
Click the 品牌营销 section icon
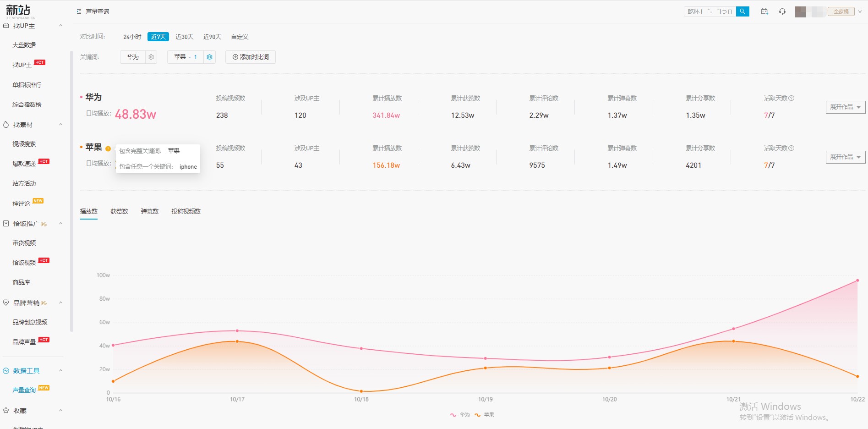[x=6, y=303]
